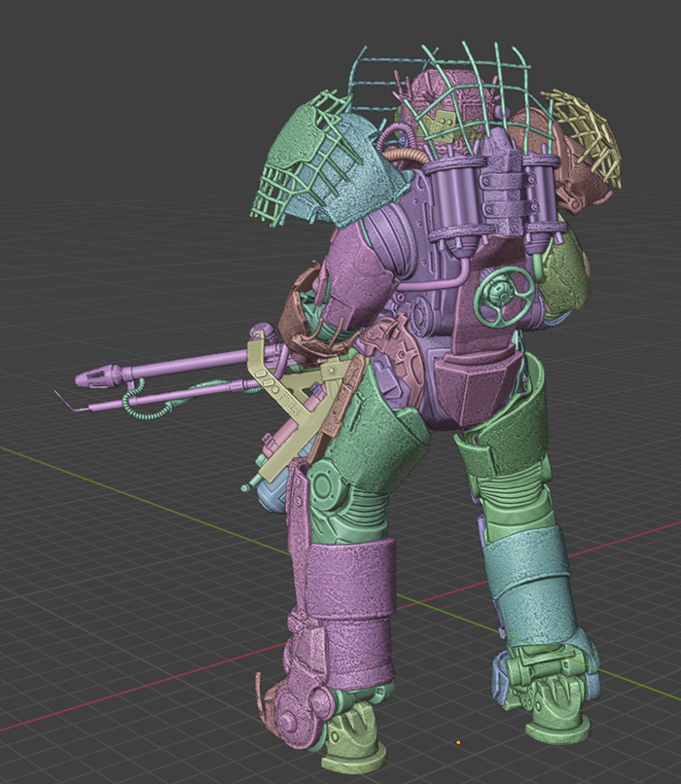Click the dark purple lower back plate
This screenshot has height=784, width=681.
(x=468, y=387)
